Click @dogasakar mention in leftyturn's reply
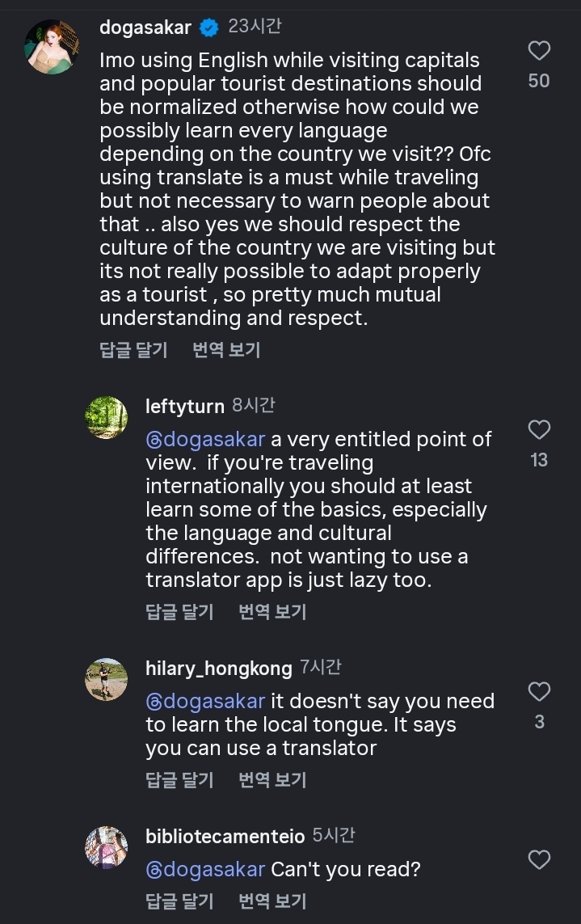581x924 pixels. tap(205, 440)
